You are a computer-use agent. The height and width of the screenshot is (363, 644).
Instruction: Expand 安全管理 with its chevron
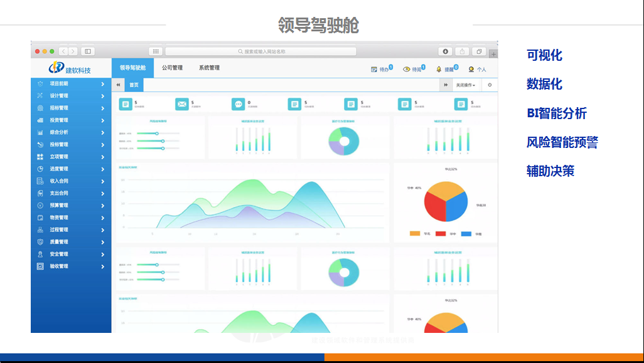point(103,255)
